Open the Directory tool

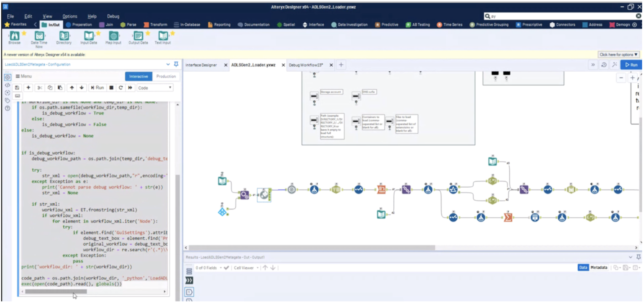tap(63, 38)
